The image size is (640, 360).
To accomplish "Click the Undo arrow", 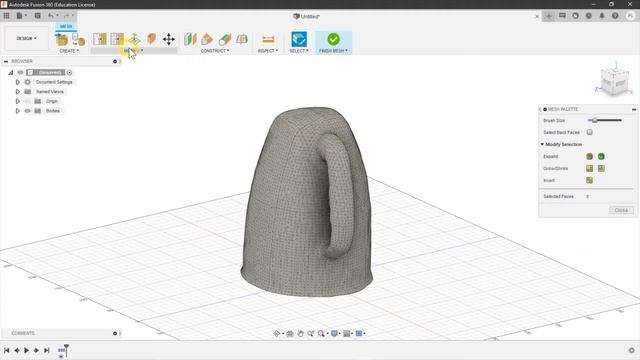I will click(52, 16).
